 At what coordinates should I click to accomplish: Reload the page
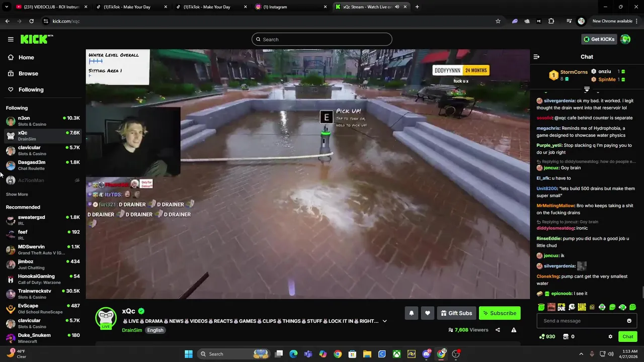click(31, 21)
